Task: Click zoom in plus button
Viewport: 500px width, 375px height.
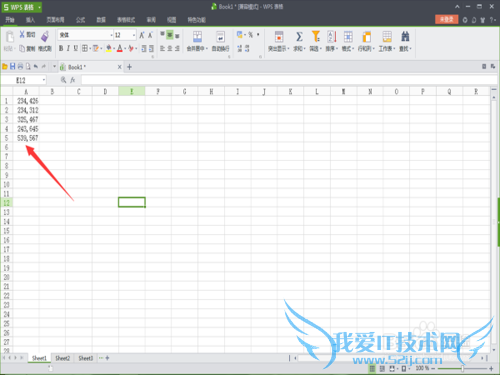Action: click(x=491, y=368)
